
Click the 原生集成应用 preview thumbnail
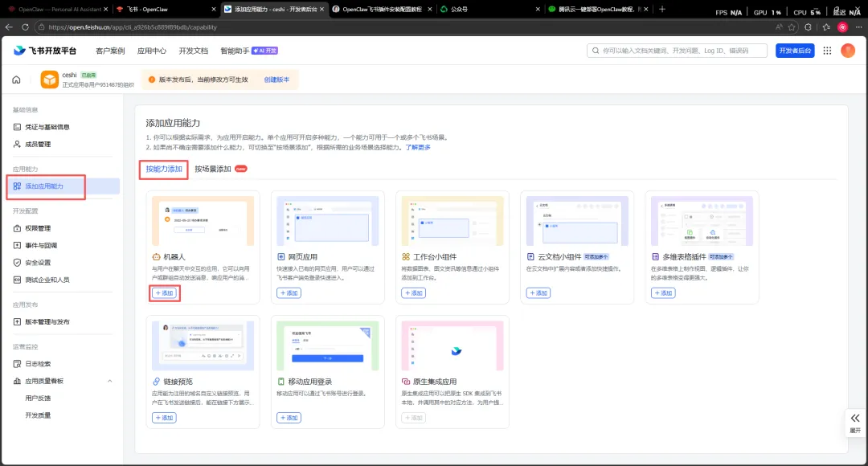[x=452, y=345]
